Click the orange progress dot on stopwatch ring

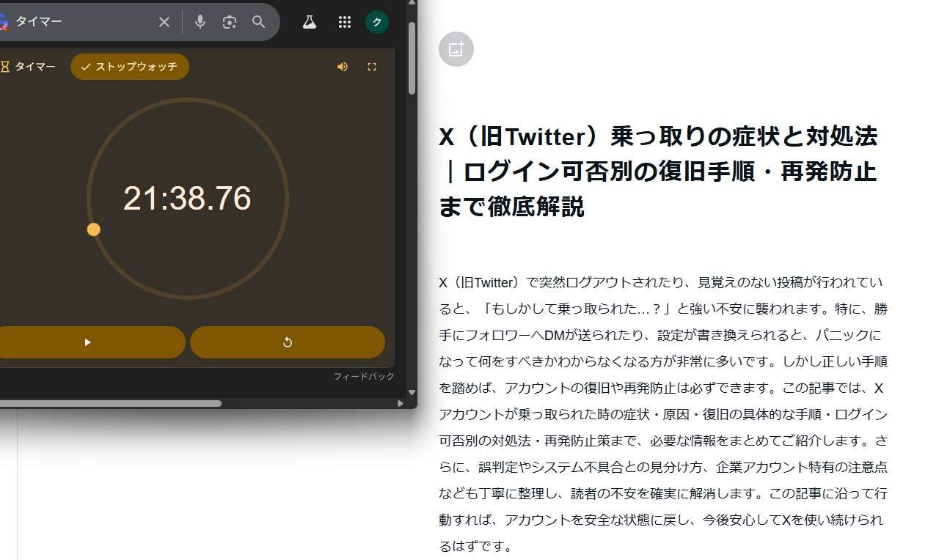pyautogui.click(x=94, y=229)
